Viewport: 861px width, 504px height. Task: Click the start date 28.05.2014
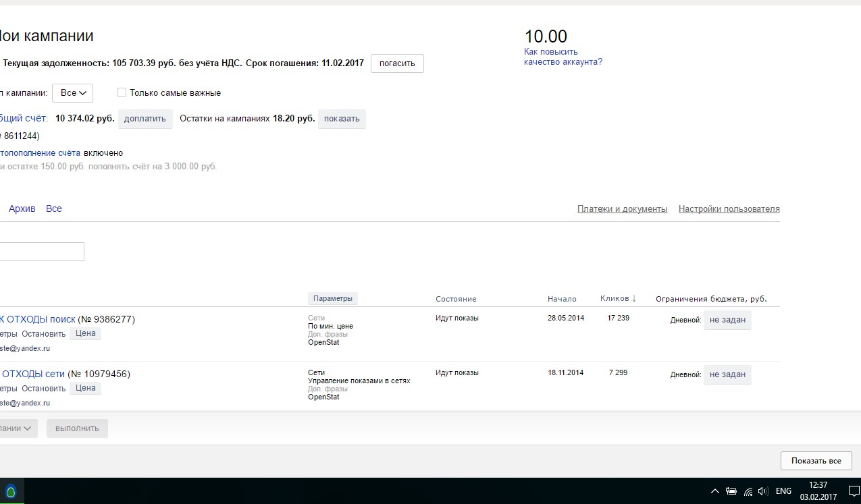(566, 318)
